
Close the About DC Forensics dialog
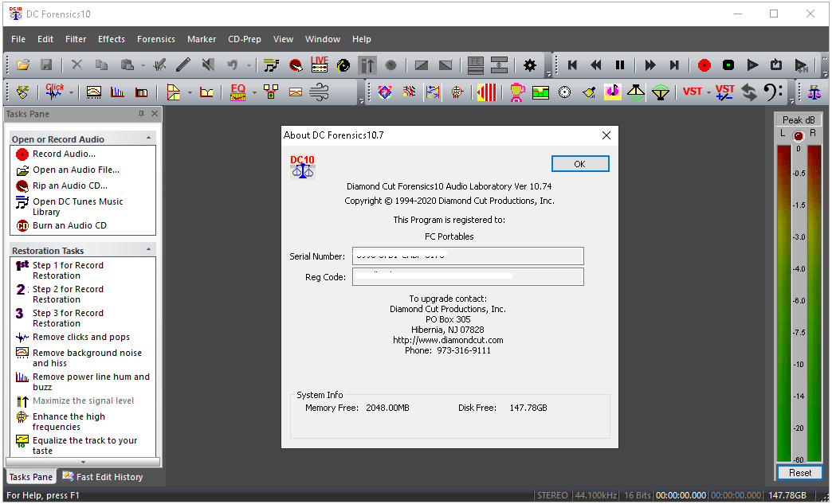coord(606,135)
